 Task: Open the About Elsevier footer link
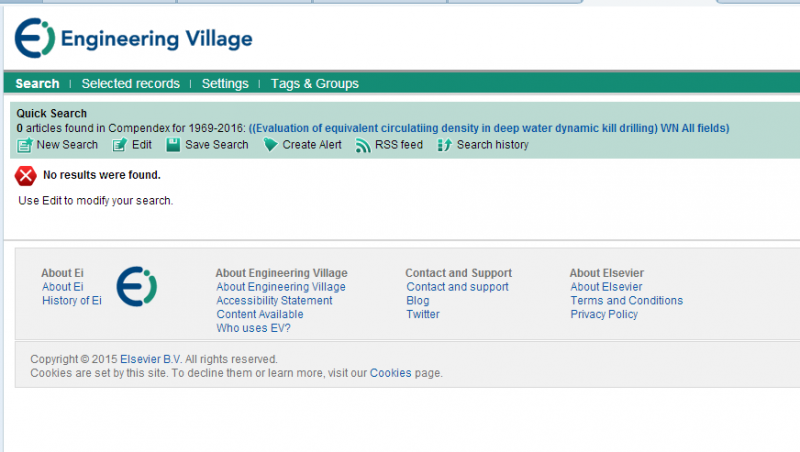point(607,287)
